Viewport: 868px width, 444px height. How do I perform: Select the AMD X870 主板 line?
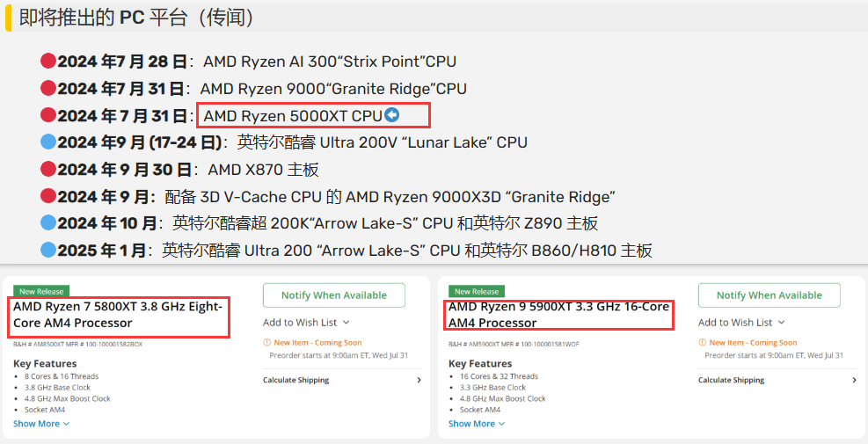coord(180,170)
